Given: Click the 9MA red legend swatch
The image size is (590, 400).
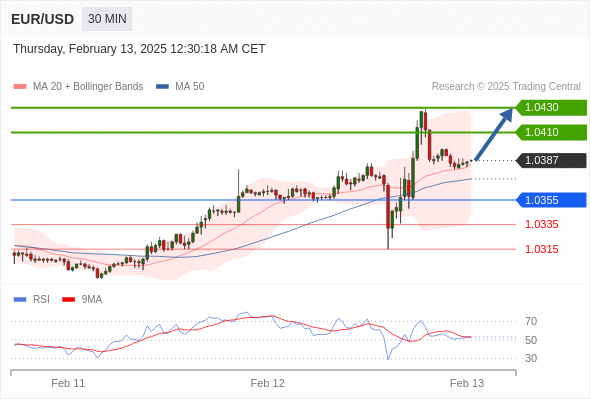Looking at the screenshot, I should pyautogui.click(x=68, y=300).
